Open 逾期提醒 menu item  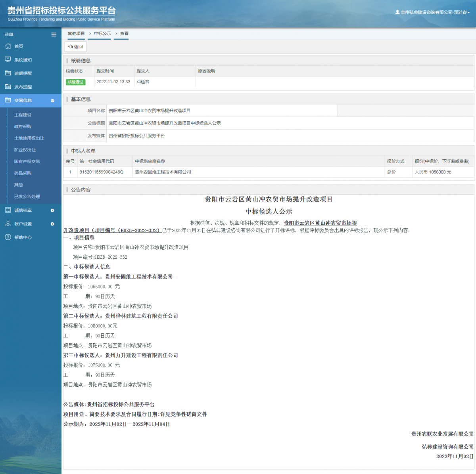(23, 73)
